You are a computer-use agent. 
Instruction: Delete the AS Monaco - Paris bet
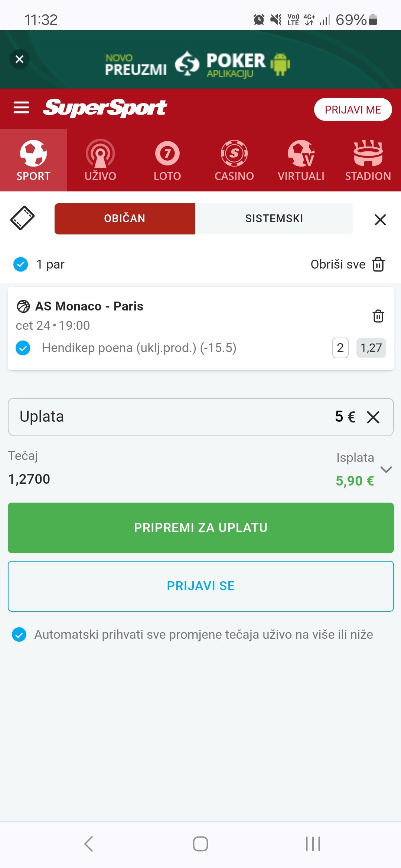point(378,316)
